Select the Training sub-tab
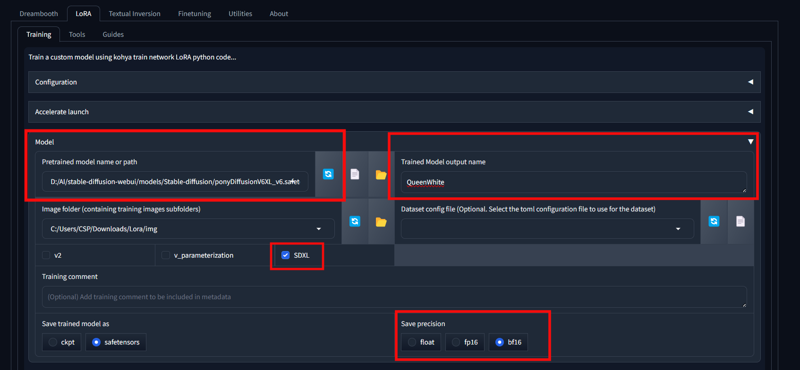Screen dimensions: 800x370 coord(39,34)
